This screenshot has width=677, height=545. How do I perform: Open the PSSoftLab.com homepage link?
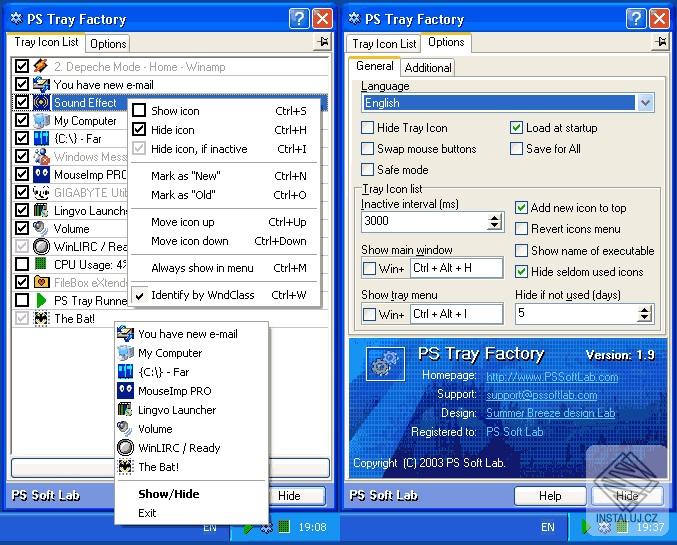click(x=552, y=377)
